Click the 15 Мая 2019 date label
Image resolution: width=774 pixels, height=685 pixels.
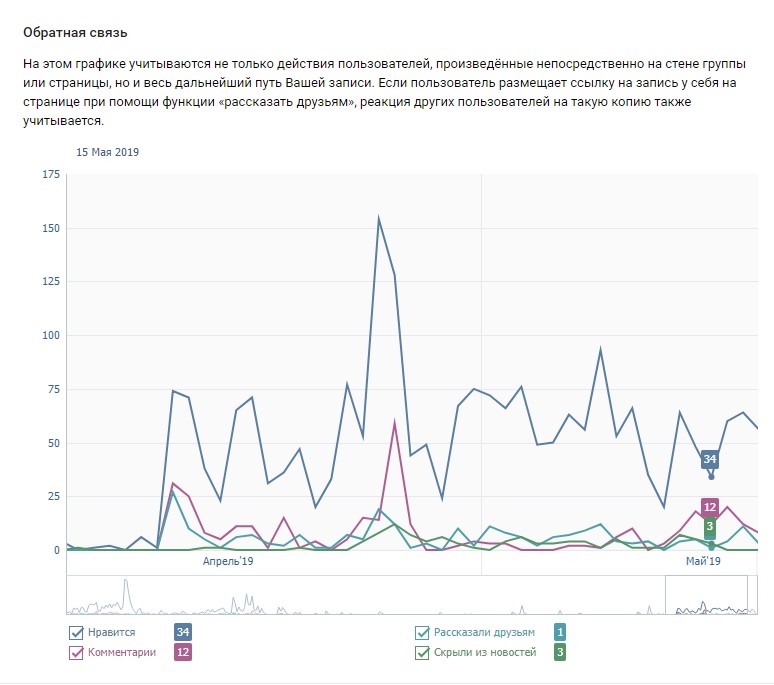pyautogui.click(x=108, y=152)
